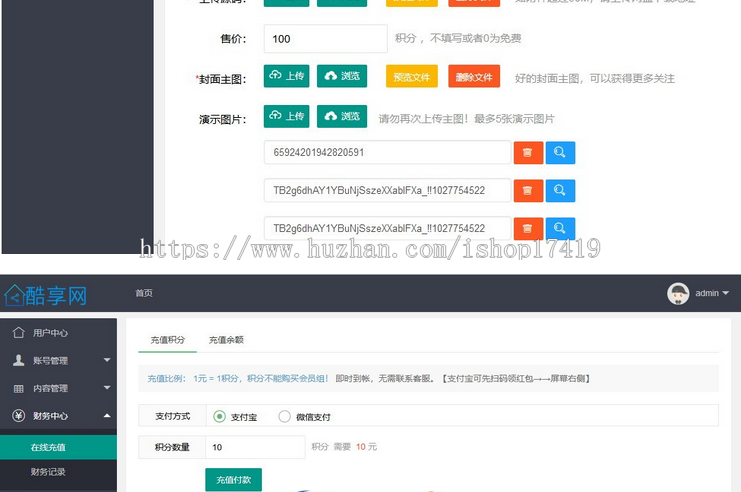The height and width of the screenshot is (492, 741).
Task: Click the 售价 input with value 100
Action: coord(326,39)
